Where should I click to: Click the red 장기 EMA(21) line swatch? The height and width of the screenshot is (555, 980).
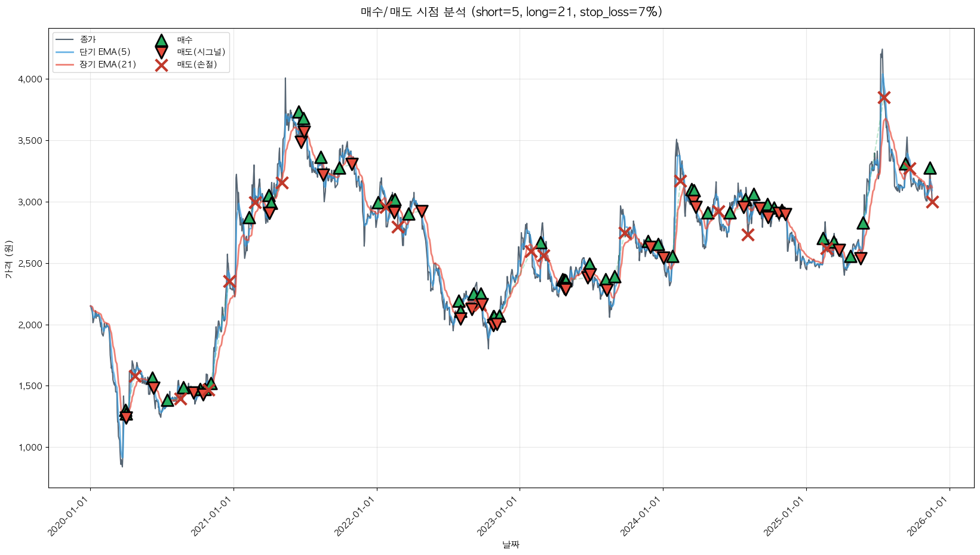[x=64, y=65]
